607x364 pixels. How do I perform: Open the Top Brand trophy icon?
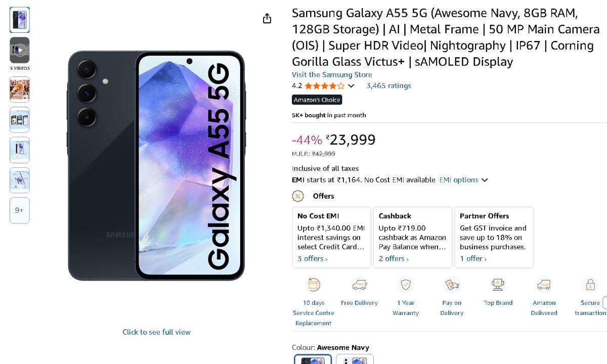(x=498, y=285)
